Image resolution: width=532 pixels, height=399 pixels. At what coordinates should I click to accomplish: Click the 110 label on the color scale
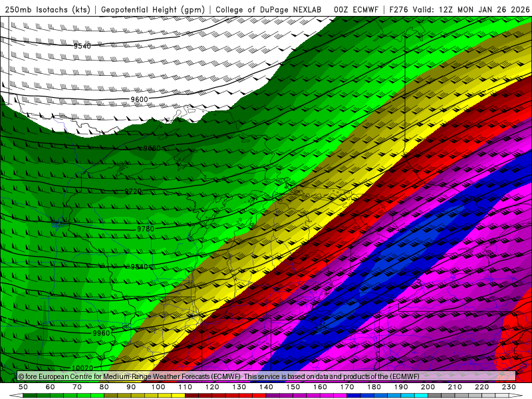[186, 387]
